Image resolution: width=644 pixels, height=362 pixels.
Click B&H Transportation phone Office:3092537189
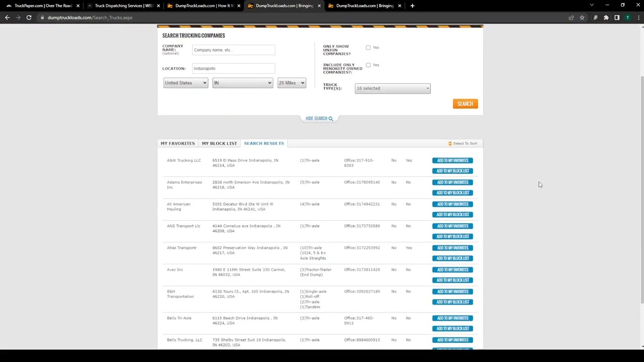click(x=362, y=292)
